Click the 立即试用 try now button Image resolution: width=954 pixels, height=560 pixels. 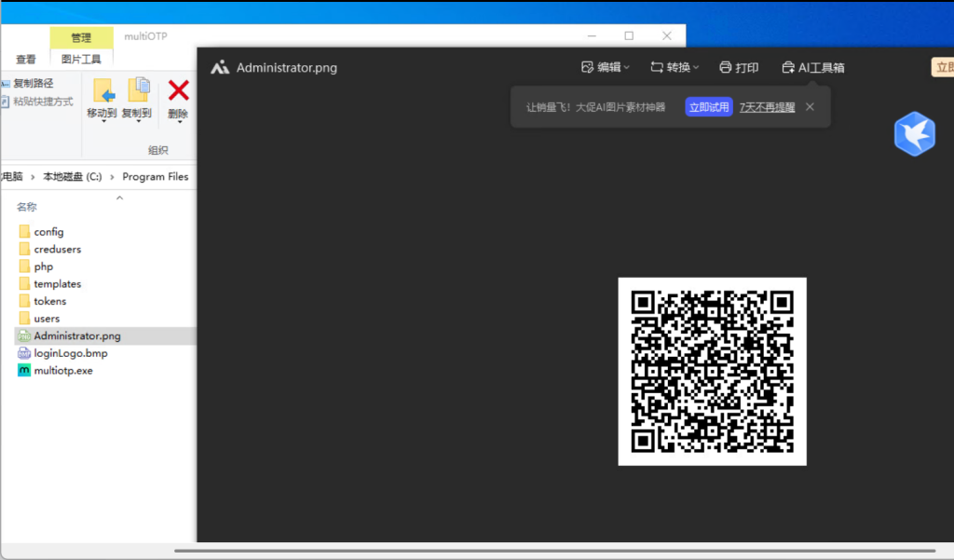pyautogui.click(x=709, y=107)
